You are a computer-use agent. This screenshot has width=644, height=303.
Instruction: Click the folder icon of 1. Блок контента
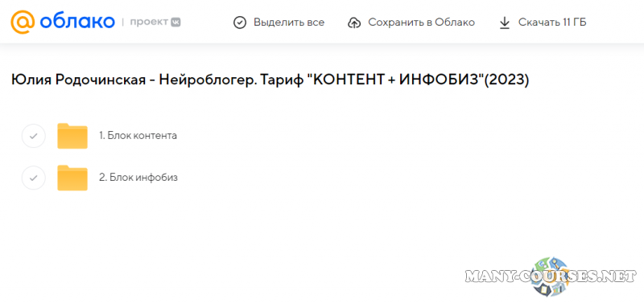[72, 136]
